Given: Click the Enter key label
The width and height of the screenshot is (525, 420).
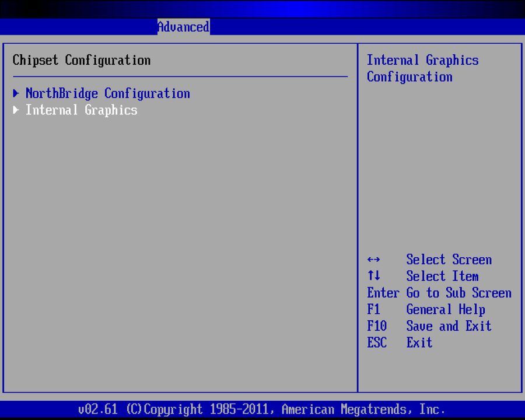Looking at the screenshot, I should coord(383,293).
